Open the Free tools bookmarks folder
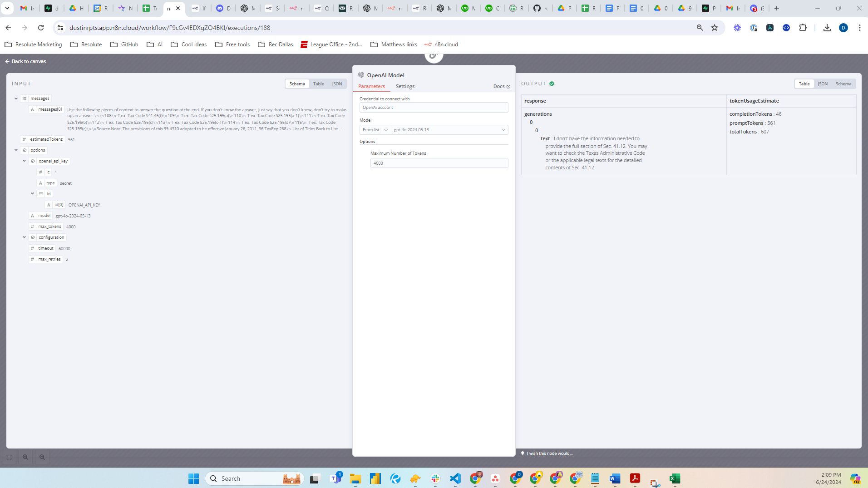Screen dimensions: 868x488 point(232,44)
